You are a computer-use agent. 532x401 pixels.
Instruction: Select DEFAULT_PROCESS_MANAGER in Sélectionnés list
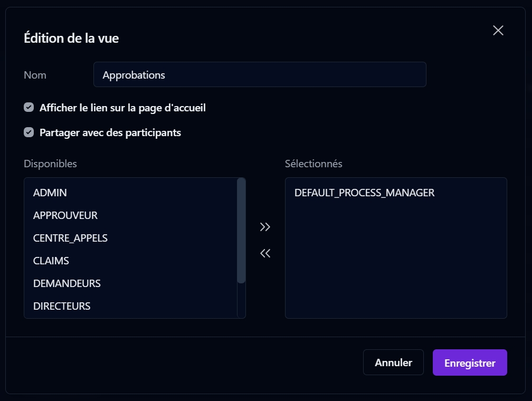(365, 193)
